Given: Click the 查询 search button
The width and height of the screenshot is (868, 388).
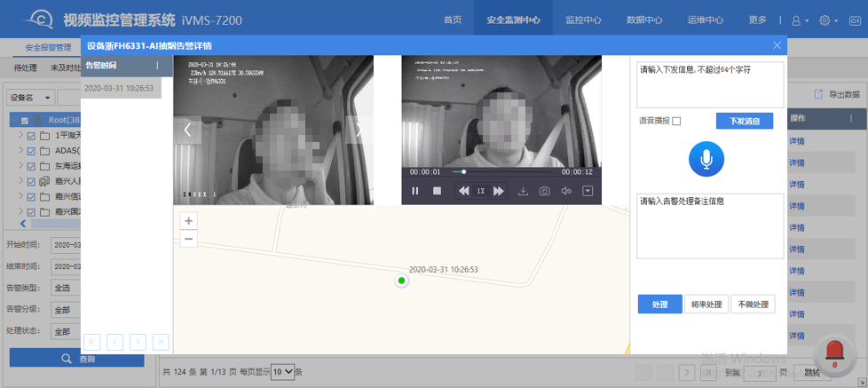Looking at the screenshot, I should (x=77, y=359).
